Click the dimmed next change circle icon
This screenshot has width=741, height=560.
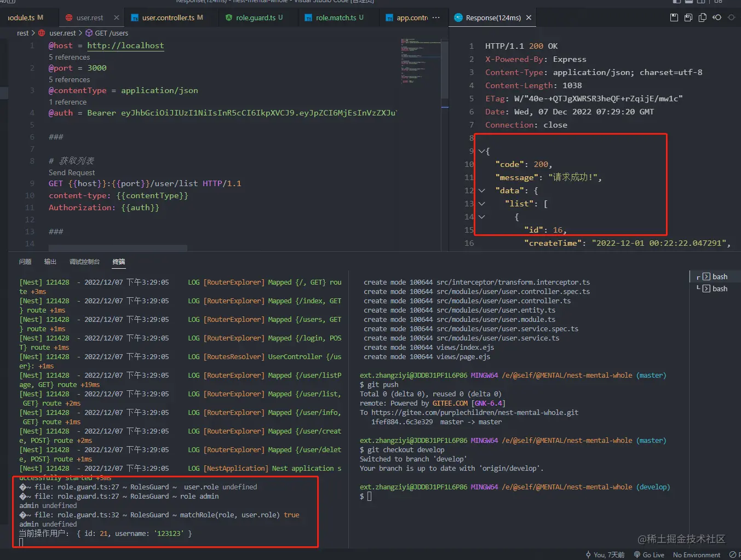coord(731,18)
